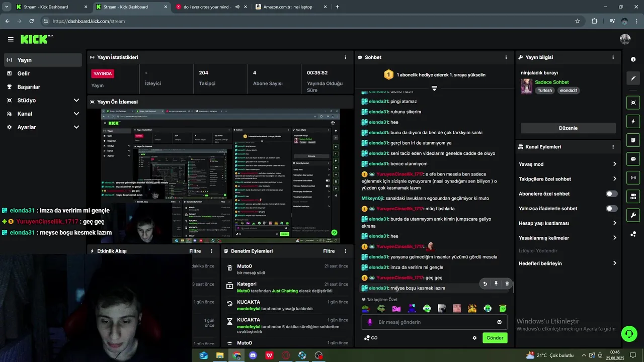Screen dimensions: 644x362
Task: Click the info icon in the right sidebar
Action: click(x=633, y=59)
